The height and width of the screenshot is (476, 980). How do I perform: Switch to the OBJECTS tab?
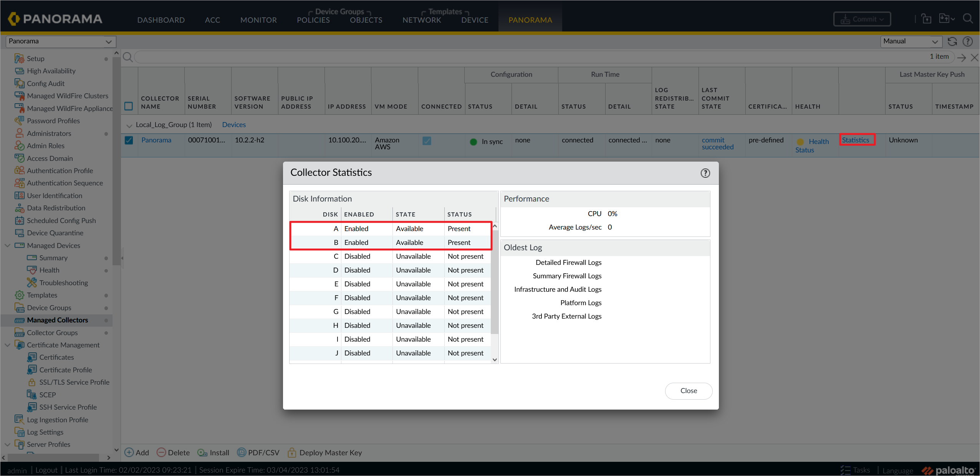366,20
